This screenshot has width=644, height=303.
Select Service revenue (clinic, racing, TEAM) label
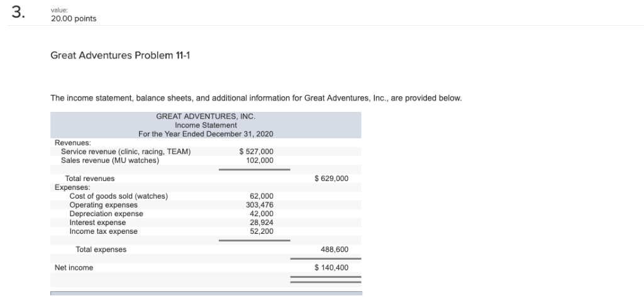coord(126,152)
